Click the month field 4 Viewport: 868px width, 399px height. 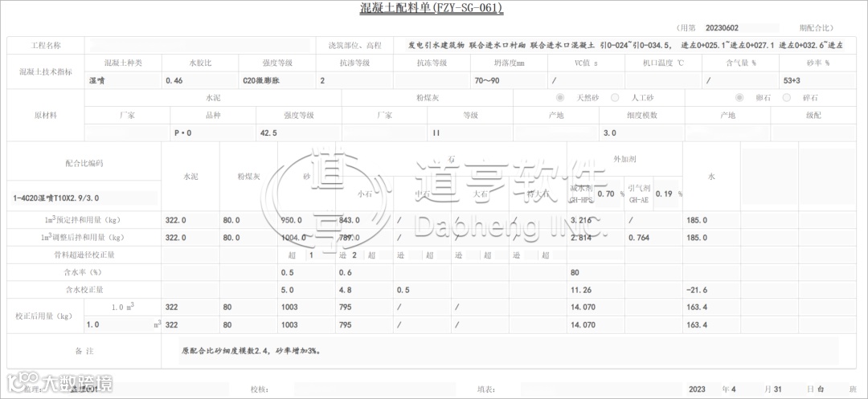pos(747,389)
